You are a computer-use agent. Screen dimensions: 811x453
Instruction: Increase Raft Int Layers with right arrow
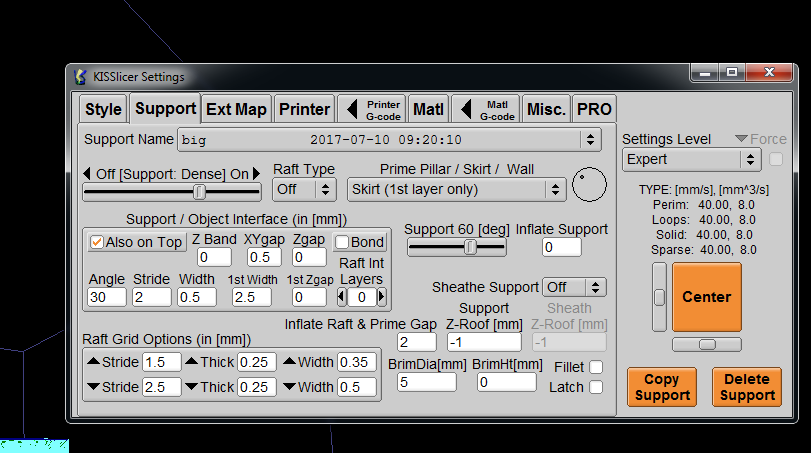[x=382, y=297]
